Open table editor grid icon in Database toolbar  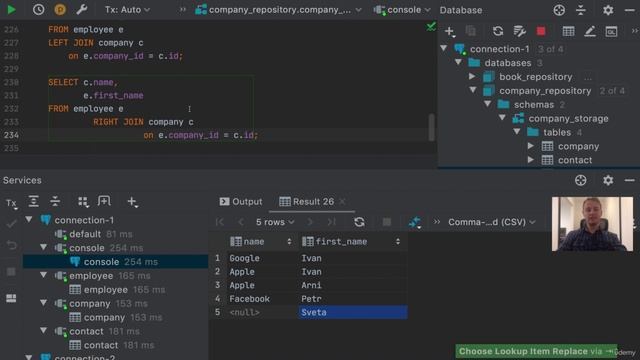click(568, 31)
